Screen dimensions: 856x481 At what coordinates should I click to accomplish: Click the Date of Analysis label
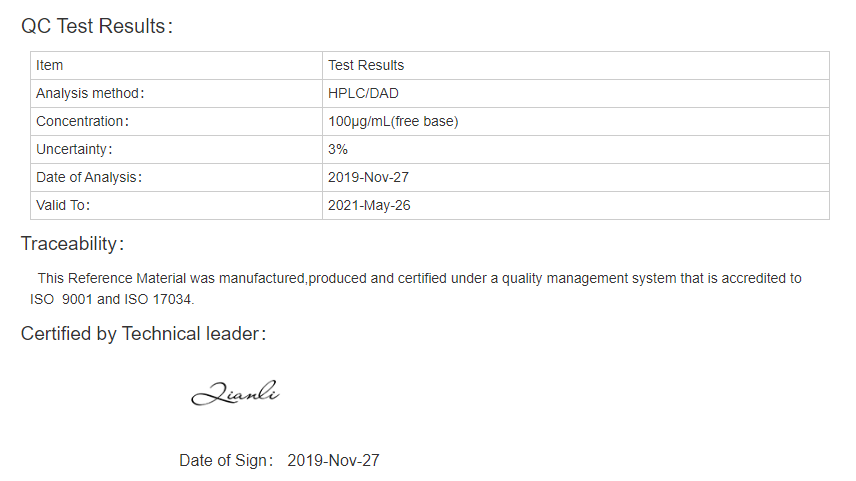point(89,177)
